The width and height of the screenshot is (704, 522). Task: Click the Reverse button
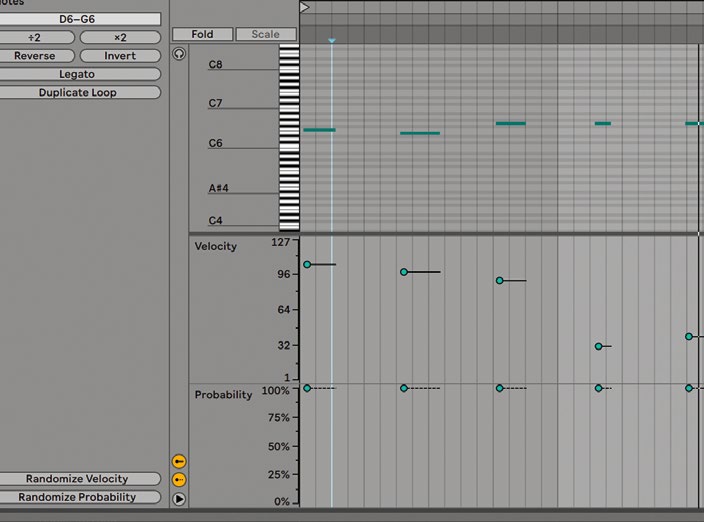pos(35,56)
